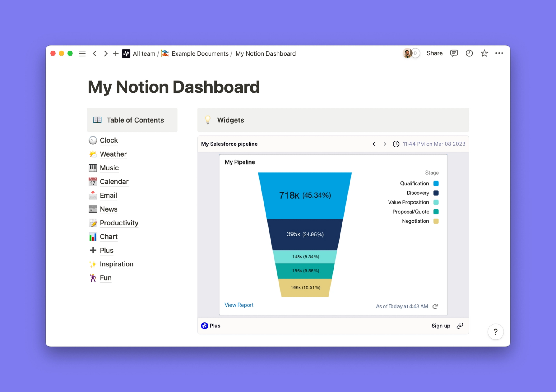Open the help question mark button
The width and height of the screenshot is (556, 392).
[x=496, y=332]
